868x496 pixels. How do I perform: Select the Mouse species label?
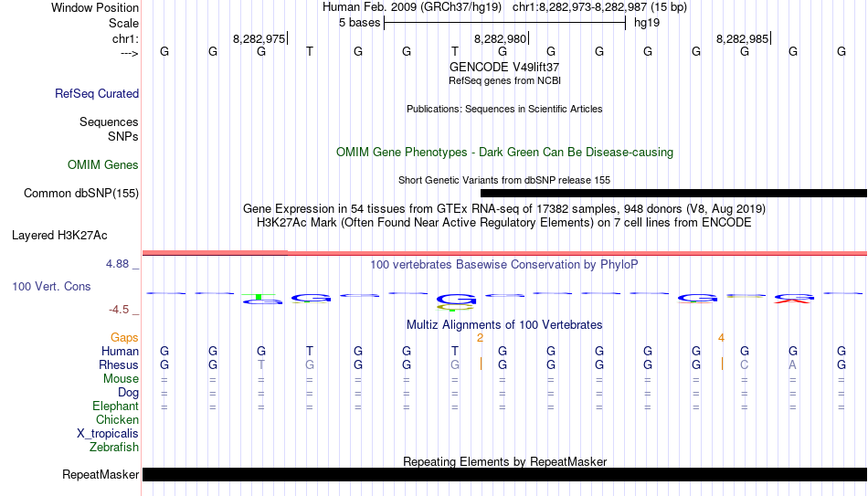point(121,379)
